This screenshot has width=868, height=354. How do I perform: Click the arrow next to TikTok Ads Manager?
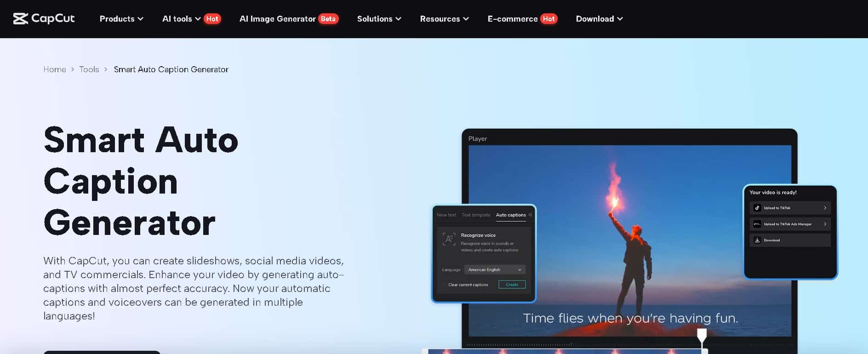[x=825, y=224]
